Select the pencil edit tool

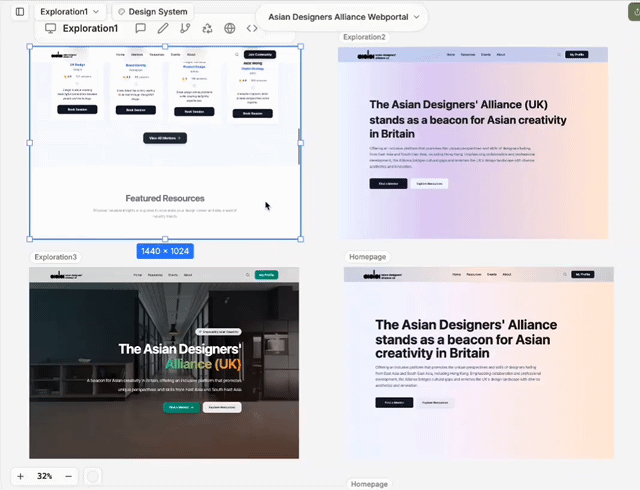tap(163, 28)
